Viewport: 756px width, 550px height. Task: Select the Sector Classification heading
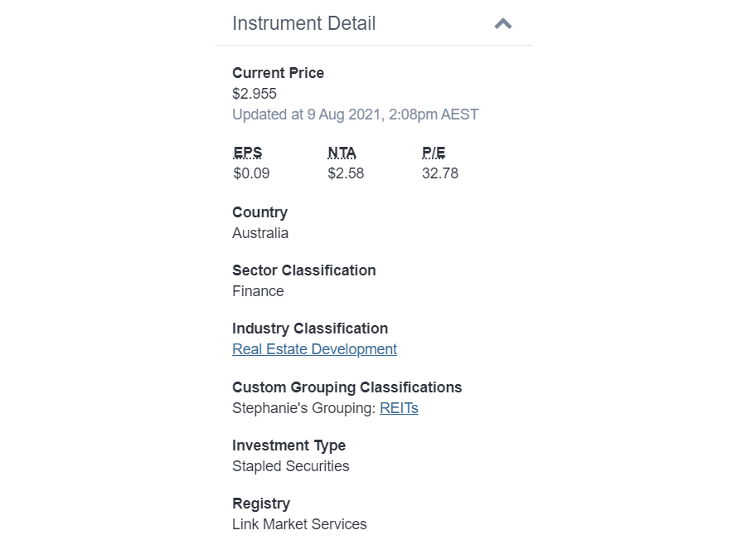(x=303, y=270)
